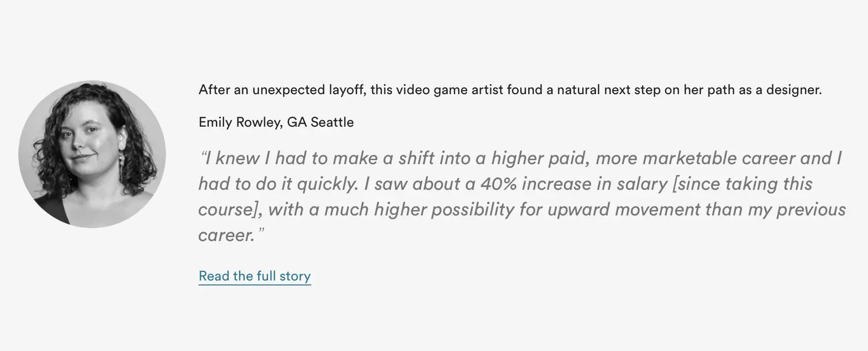Viewport: 868px width, 351px height.
Task: Click the closing quotation mark after "career."
Action: click(261, 232)
